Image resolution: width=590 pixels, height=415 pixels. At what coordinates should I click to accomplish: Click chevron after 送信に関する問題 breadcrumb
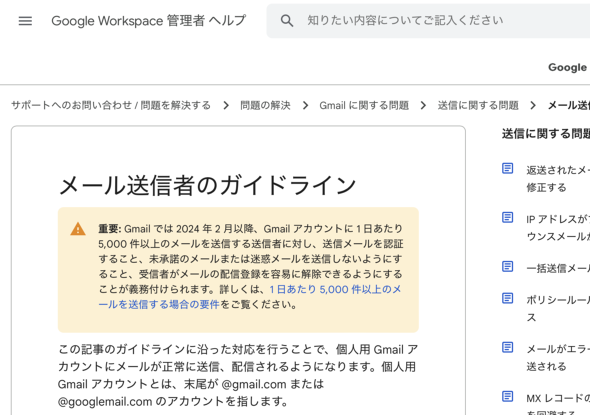pos(533,106)
